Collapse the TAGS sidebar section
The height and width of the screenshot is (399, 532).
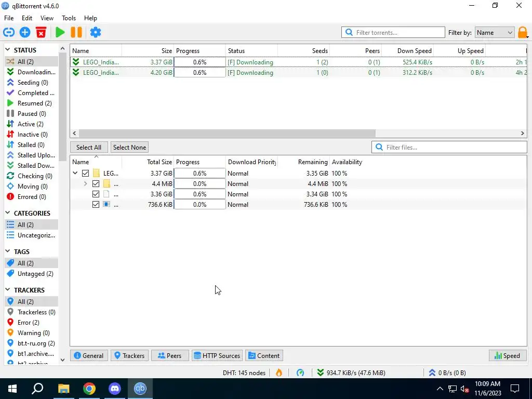pyautogui.click(x=8, y=251)
